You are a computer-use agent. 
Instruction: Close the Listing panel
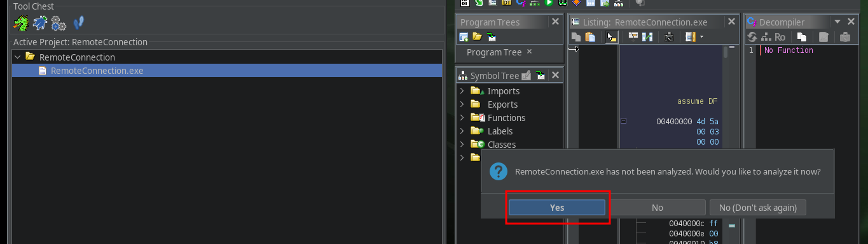[732, 22]
